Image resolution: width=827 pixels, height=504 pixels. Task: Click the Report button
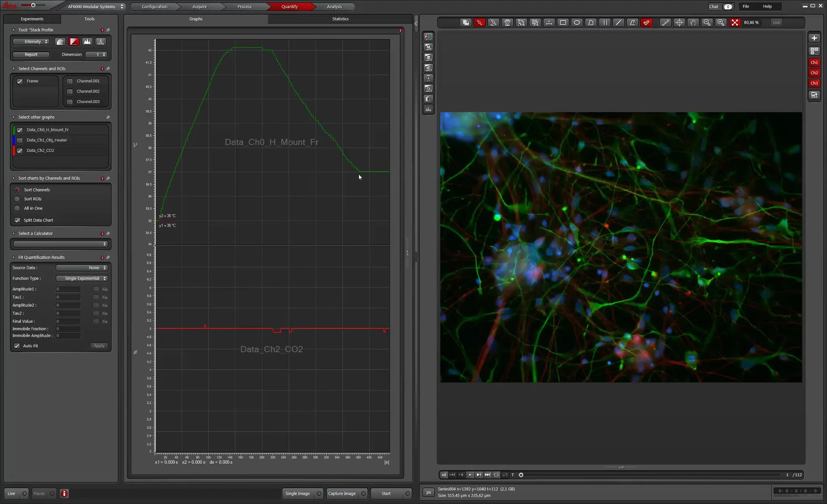[x=31, y=54]
